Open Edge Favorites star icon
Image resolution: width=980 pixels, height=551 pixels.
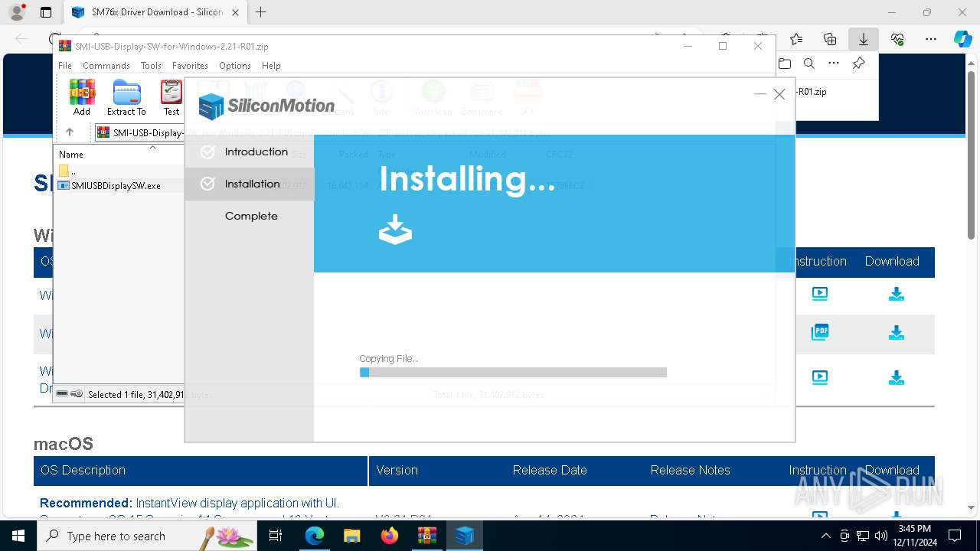coord(796,39)
